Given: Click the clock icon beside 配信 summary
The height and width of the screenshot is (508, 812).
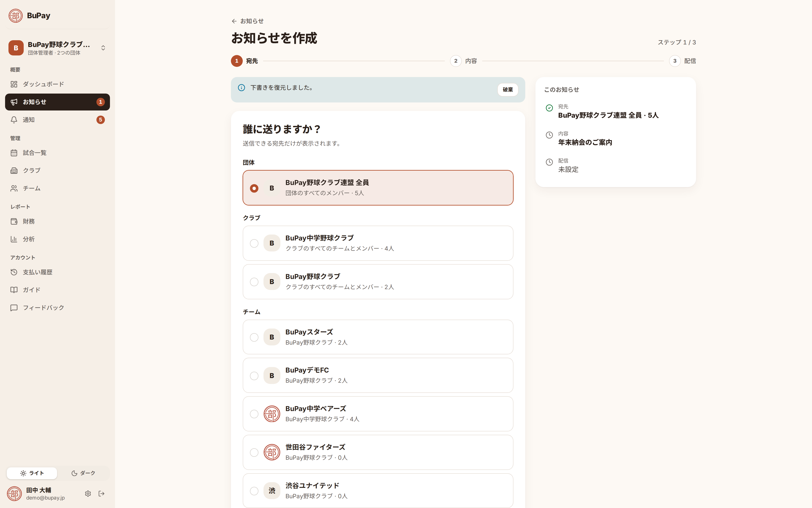Looking at the screenshot, I should point(549,162).
